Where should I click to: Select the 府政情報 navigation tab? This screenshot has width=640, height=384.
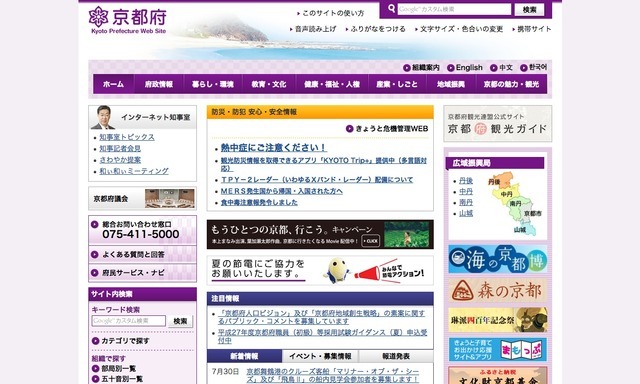[x=159, y=84]
